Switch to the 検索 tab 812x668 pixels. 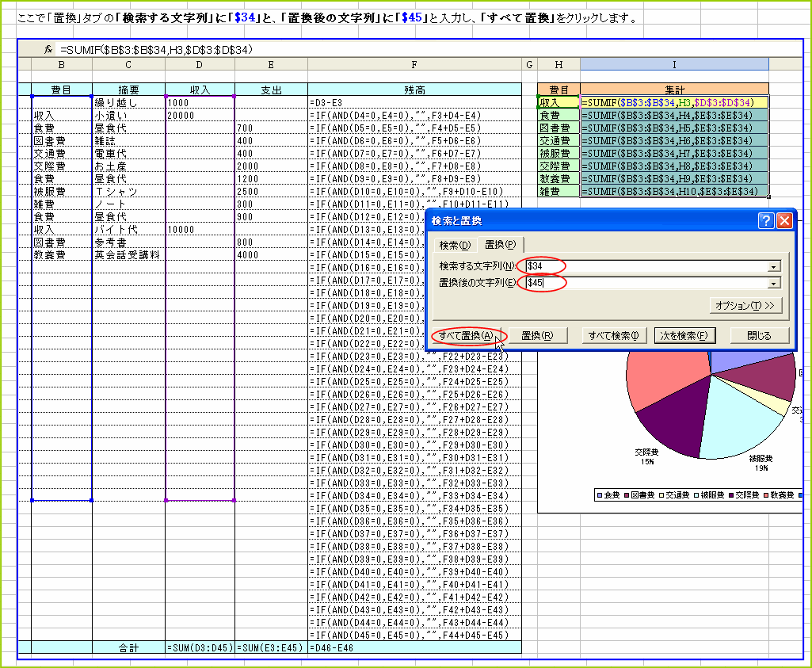click(454, 245)
